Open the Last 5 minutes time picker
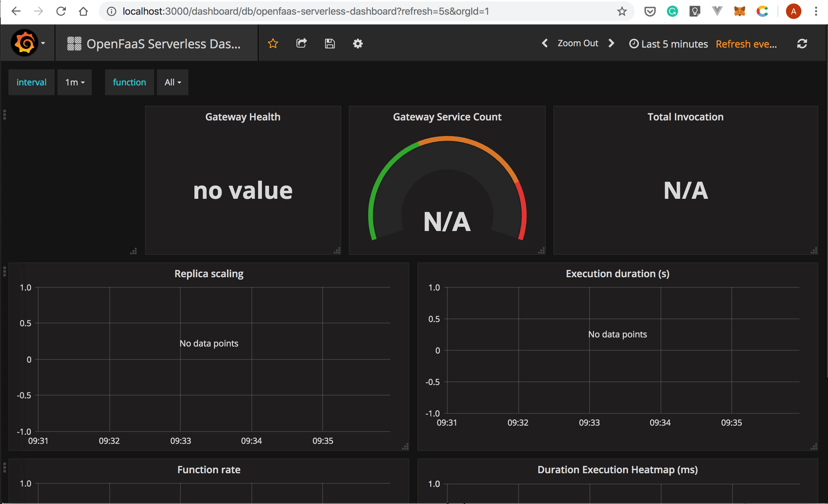Screen dimensions: 828x504 click(669, 44)
